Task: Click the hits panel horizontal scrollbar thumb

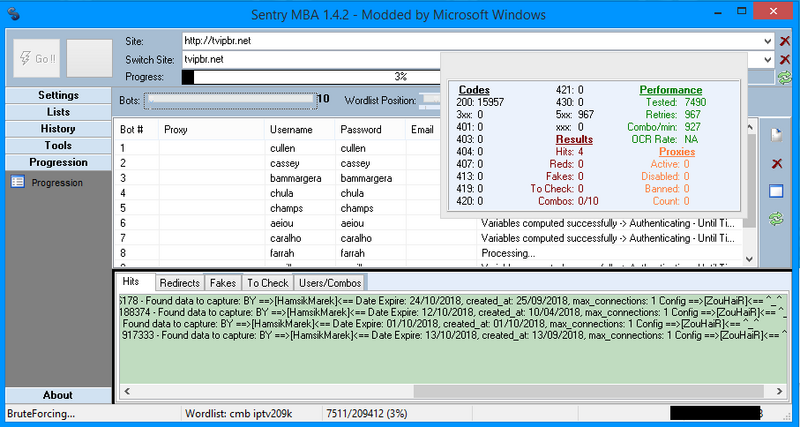Action: click(x=589, y=391)
